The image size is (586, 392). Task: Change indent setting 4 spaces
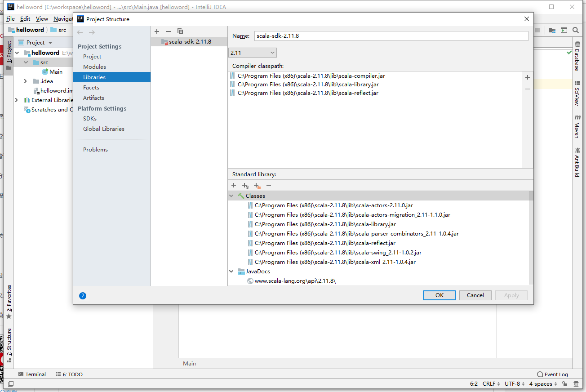[x=543, y=384]
